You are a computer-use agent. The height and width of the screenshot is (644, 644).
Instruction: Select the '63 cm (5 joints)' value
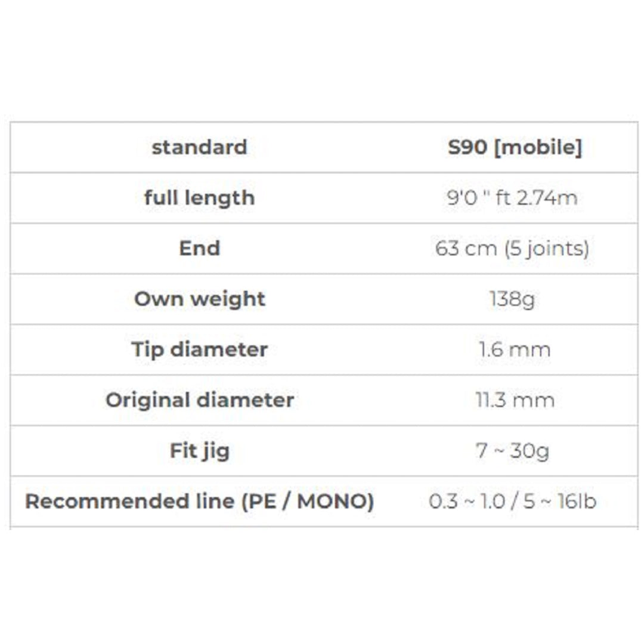tap(512, 249)
